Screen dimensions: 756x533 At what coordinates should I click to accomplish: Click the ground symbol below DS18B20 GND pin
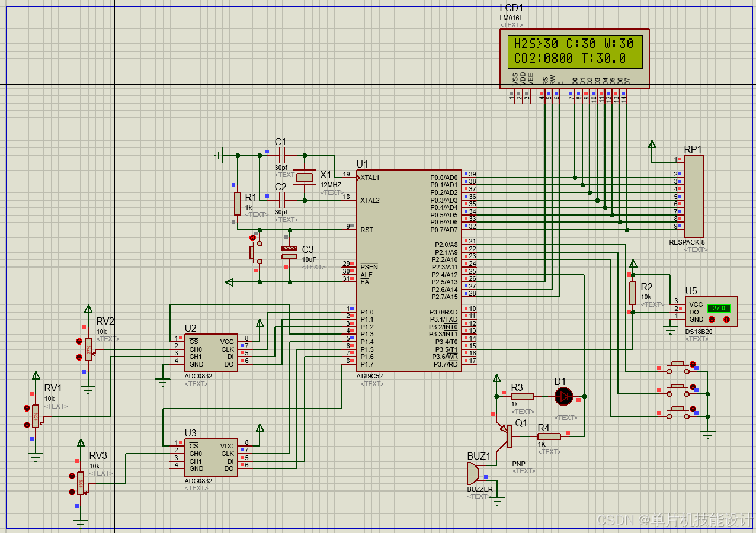(670, 330)
